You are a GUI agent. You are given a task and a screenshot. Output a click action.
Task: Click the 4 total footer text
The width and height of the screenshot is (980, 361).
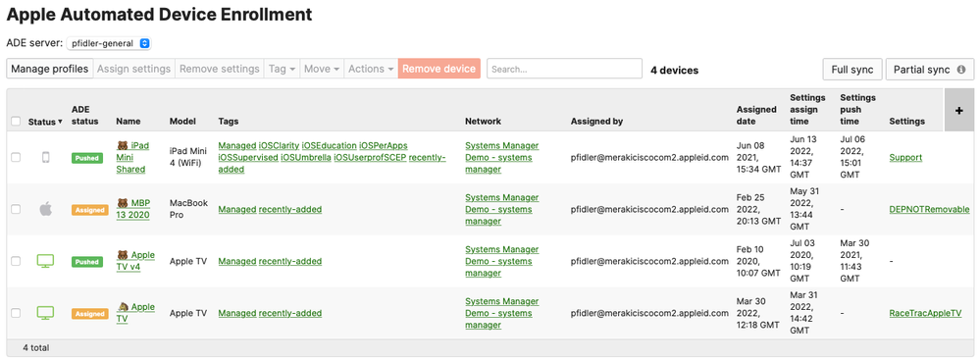35,348
